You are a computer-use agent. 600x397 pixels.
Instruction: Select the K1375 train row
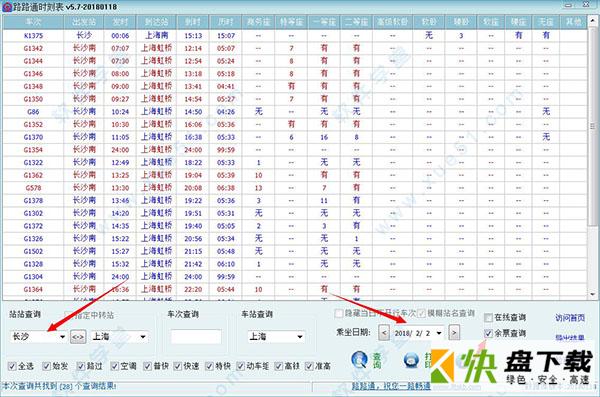click(x=295, y=36)
